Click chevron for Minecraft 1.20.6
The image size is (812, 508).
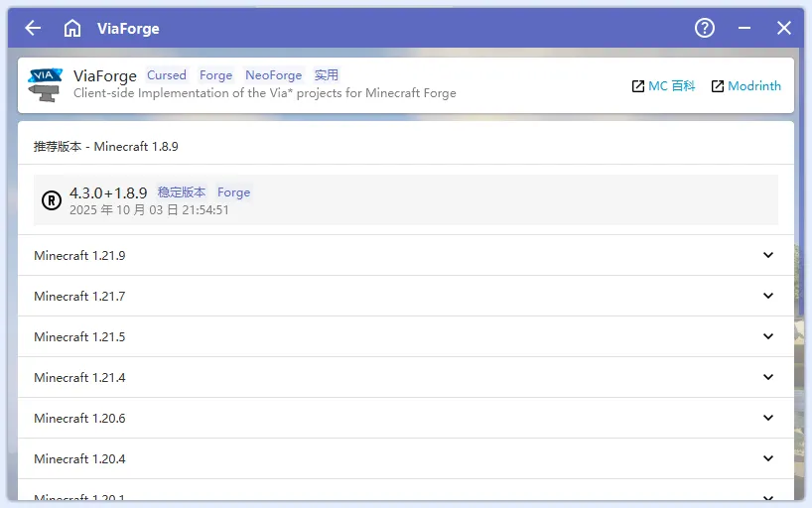tap(767, 418)
